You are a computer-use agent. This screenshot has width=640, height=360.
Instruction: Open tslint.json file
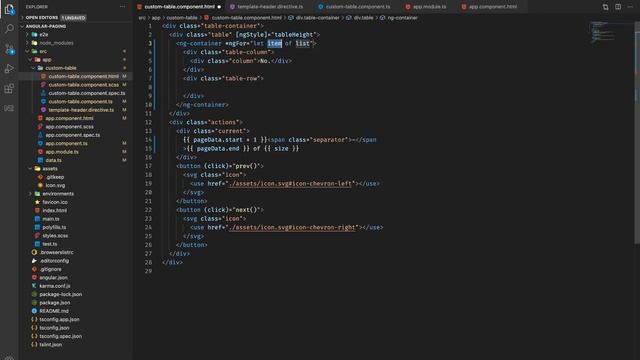coord(50,344)
